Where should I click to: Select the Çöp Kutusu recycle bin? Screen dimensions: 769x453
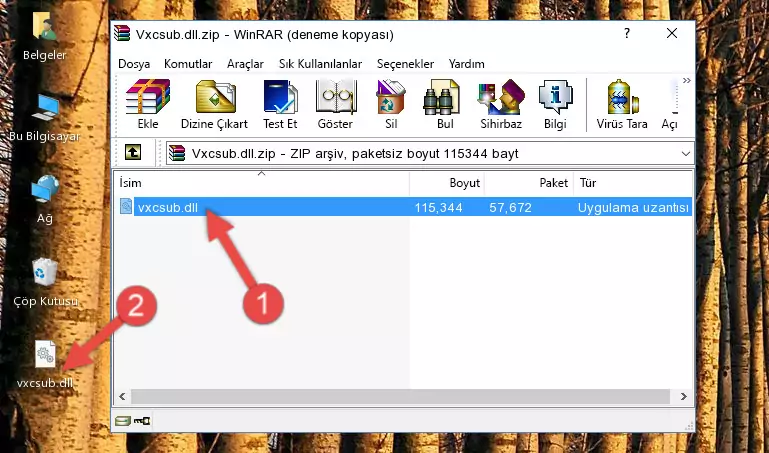(x=45, y=283)
